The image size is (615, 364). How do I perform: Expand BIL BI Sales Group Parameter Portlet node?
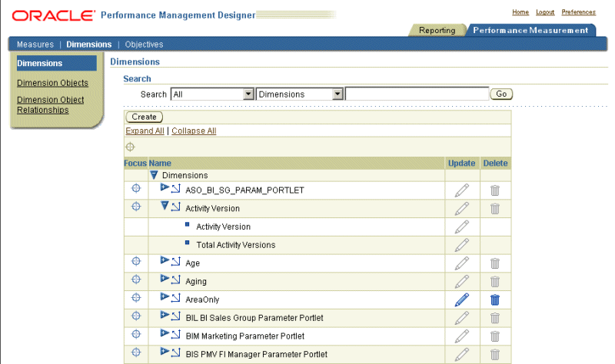tap(165, 315)
